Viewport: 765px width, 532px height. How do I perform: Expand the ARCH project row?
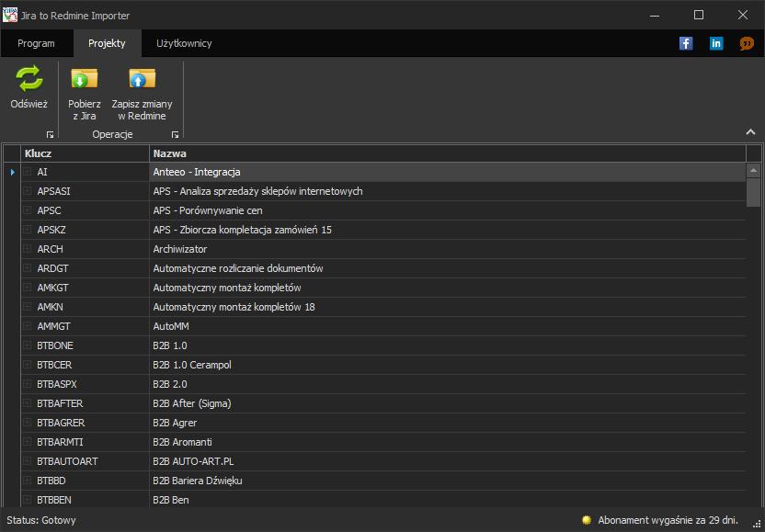28,249
